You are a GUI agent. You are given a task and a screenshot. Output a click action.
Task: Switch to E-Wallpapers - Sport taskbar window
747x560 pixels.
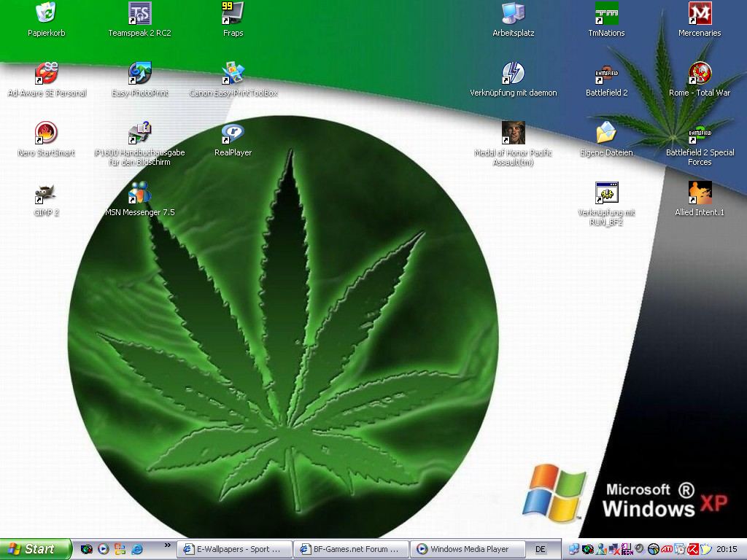[234, 549]
